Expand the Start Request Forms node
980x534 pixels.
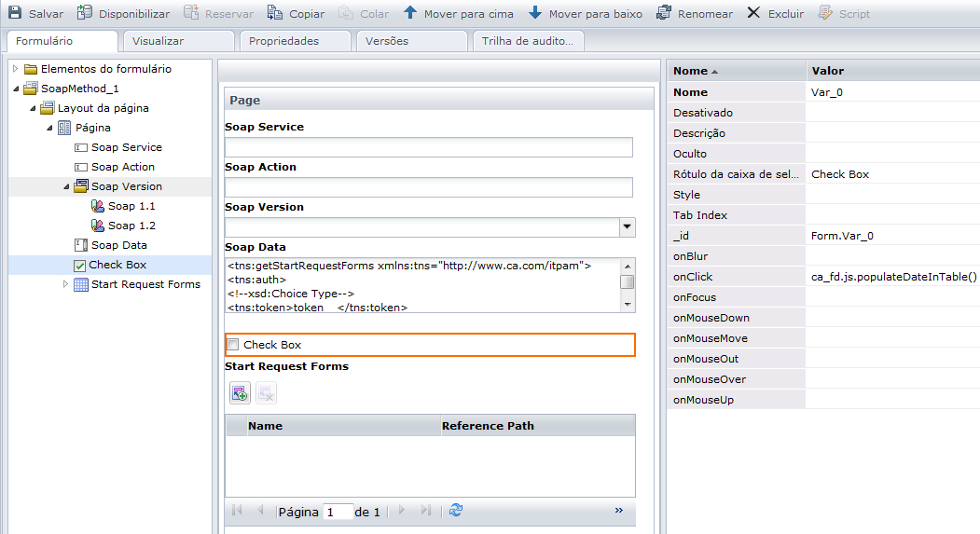pos(65,284)
